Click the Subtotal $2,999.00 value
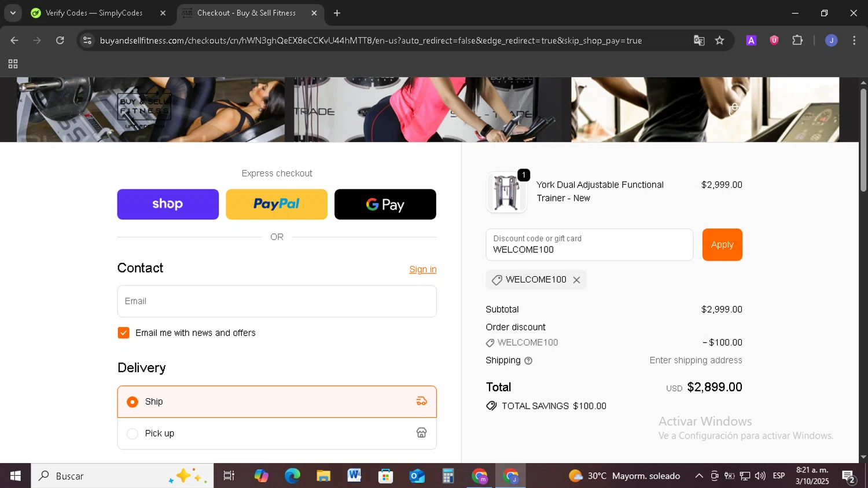This screenshot has height=488, width=868. tap(722, 310)
